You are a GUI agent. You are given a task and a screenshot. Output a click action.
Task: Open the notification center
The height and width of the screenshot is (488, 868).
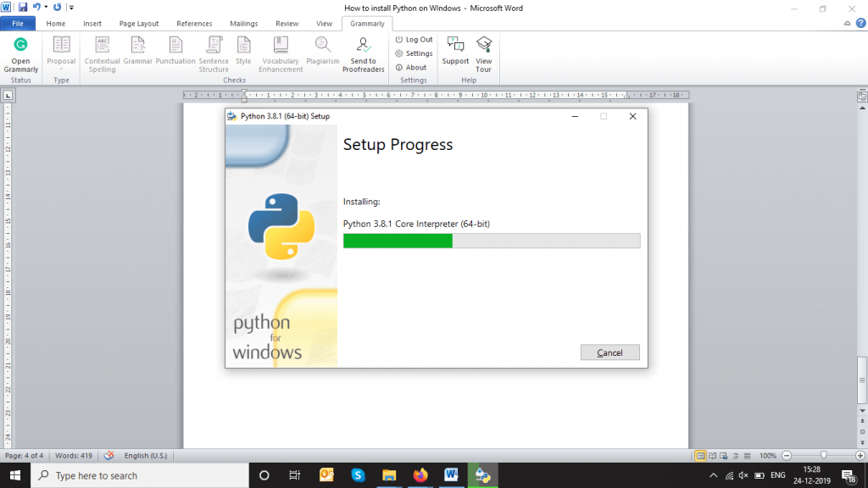pos(849,475)
